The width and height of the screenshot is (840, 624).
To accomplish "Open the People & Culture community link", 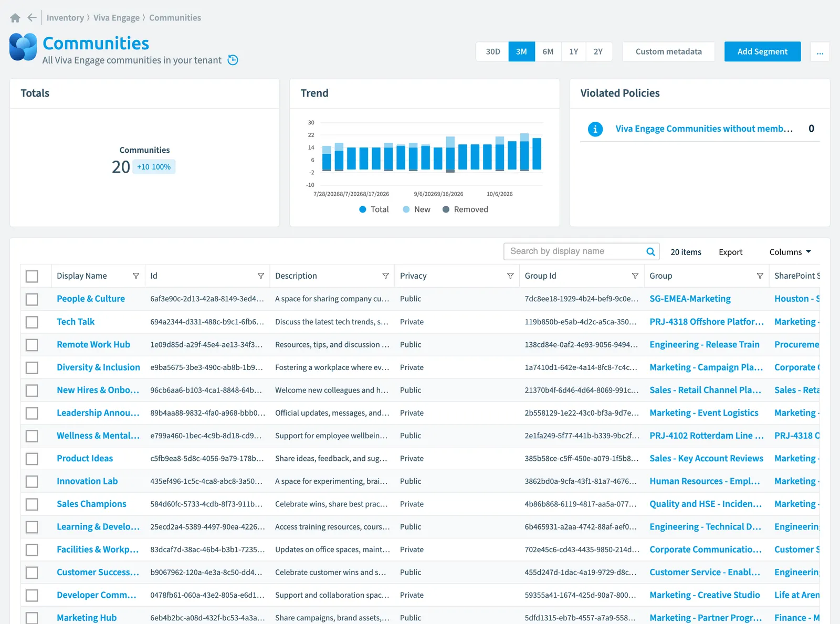I will (91, 299).
